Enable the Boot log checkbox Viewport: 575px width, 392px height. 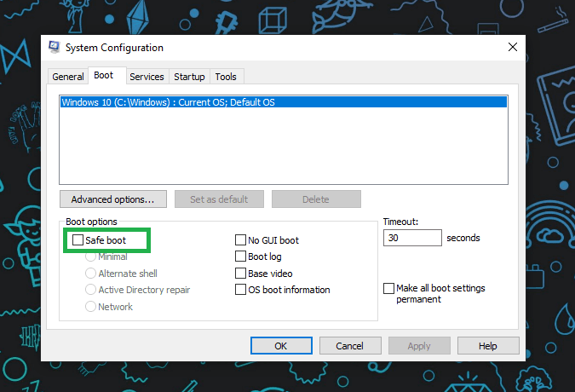click(240, 256)
